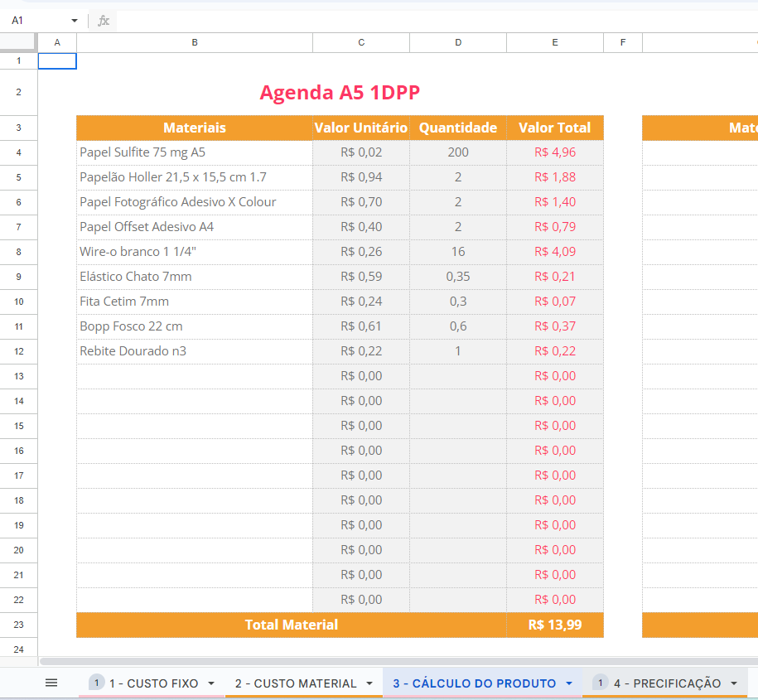The image size is (758, 700).
Task: Select the Papel Sulfite 75 mg A5 cell
Action: tap(194, 152)
